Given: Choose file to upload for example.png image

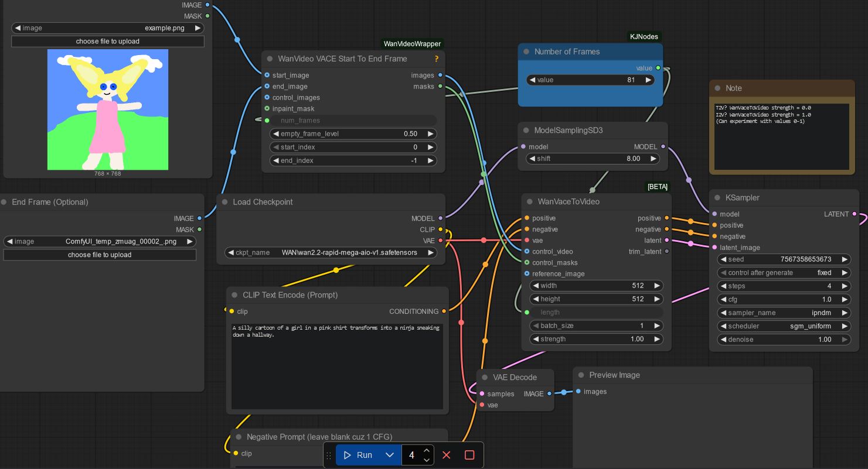Looking at the screenshot, I should click(108, 41).
